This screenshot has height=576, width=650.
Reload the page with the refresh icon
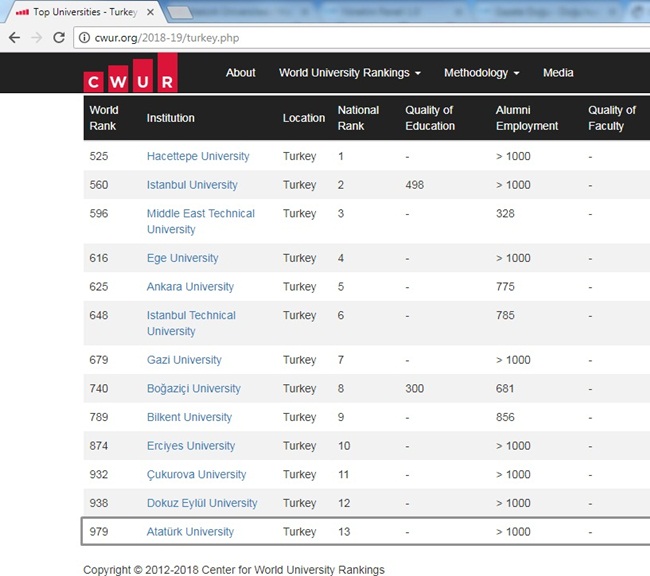click(59, 38)
